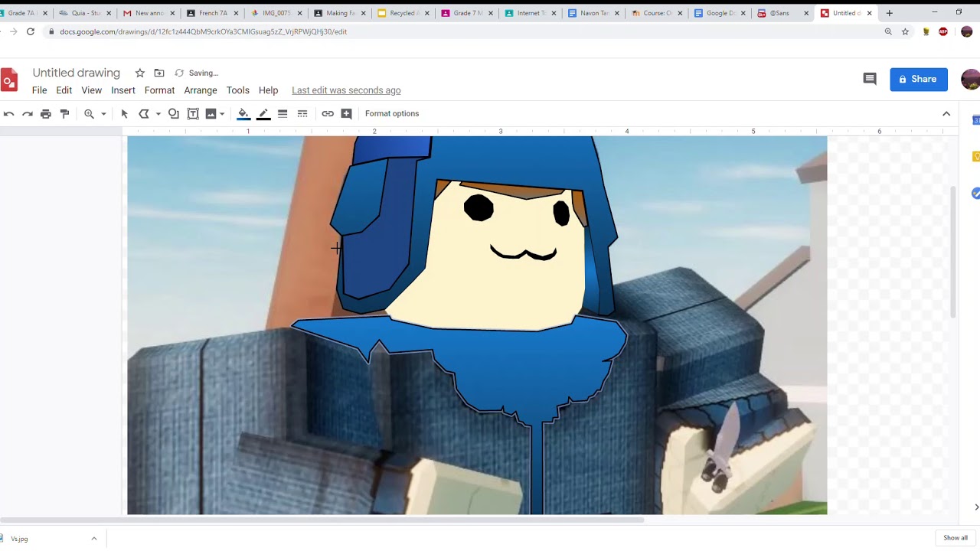Star the Untitled drawing document
This screenshot has width=980, height=551.
[140, 73]
